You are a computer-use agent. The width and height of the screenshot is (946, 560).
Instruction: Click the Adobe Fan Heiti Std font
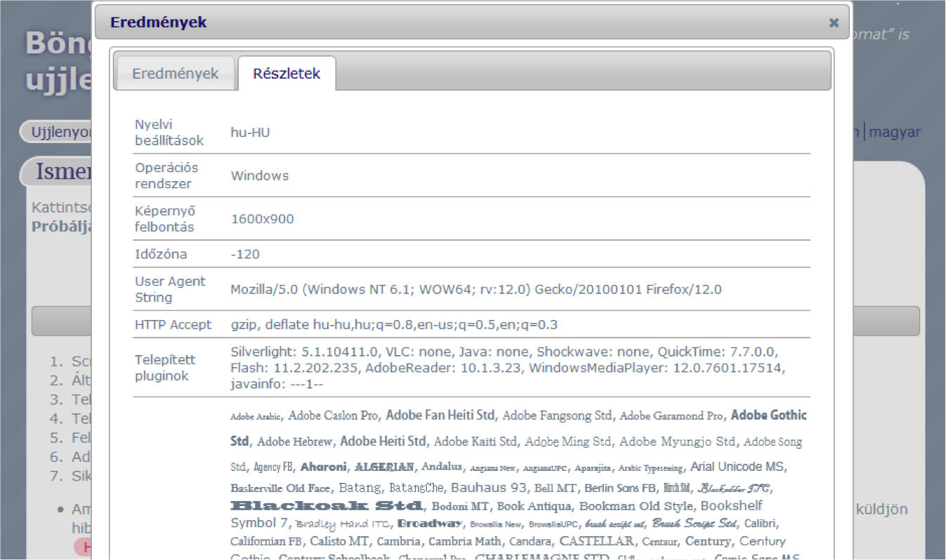click(x=440, y=415)
